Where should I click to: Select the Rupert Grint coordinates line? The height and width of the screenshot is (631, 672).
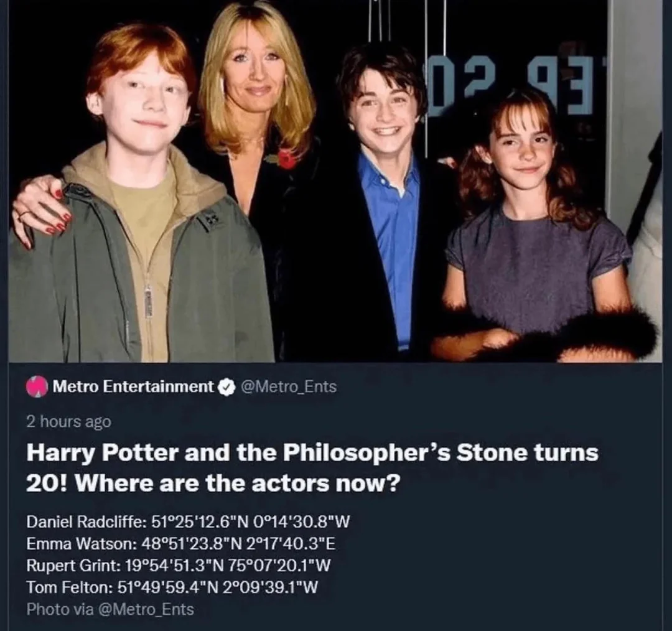point(179,566)
